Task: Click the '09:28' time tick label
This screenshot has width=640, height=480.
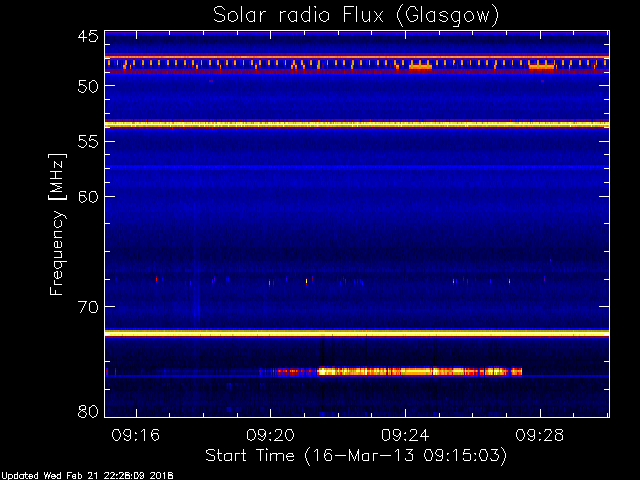Action: [x=540, y=435]
